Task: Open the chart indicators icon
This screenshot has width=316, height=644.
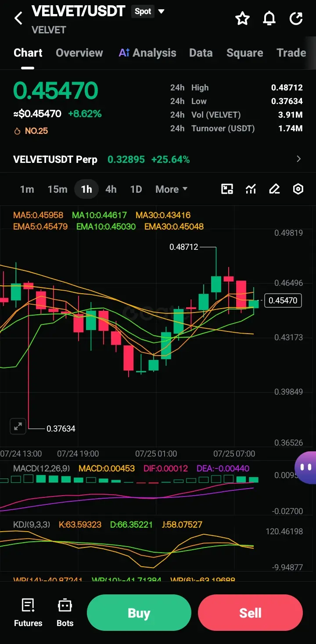Action: [251, 189]
